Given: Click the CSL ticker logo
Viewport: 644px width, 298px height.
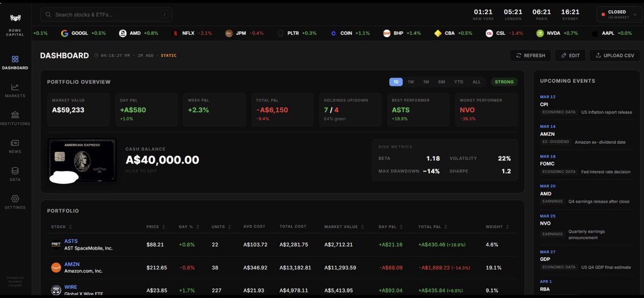Looking at the screenshot, I should pos(489,33).
